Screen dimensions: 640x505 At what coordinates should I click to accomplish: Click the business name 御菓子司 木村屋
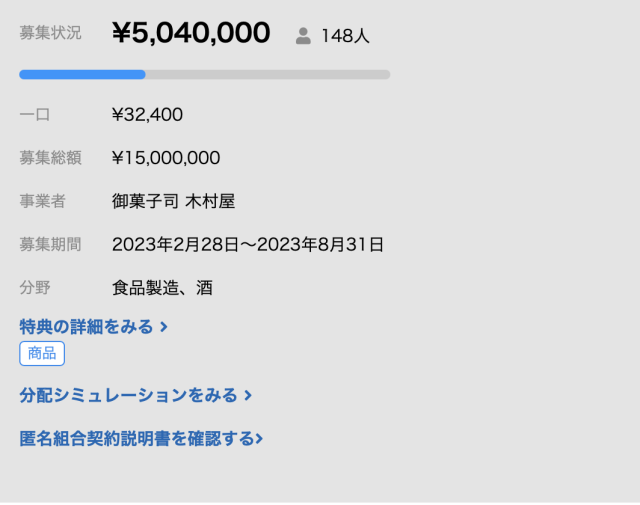173,201
